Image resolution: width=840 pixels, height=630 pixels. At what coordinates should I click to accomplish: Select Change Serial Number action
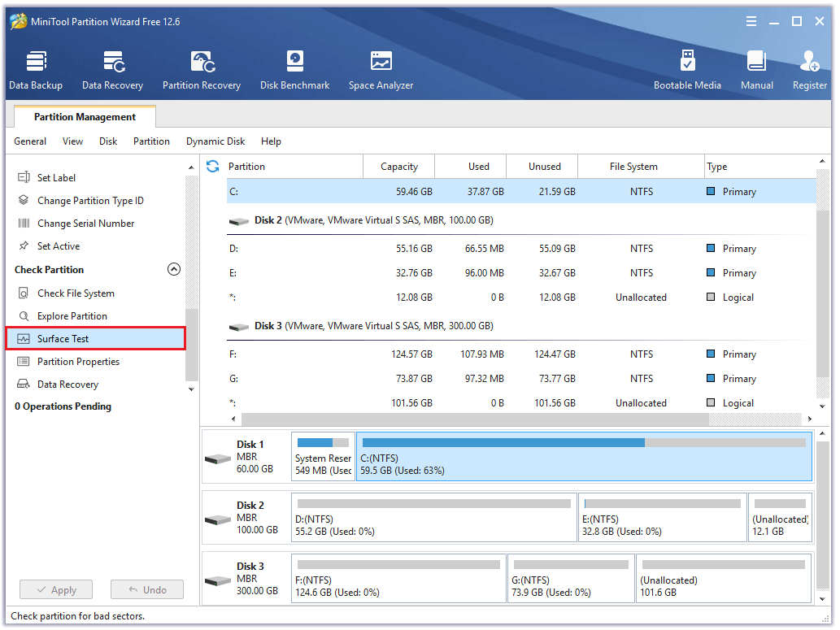pos(85,224)
